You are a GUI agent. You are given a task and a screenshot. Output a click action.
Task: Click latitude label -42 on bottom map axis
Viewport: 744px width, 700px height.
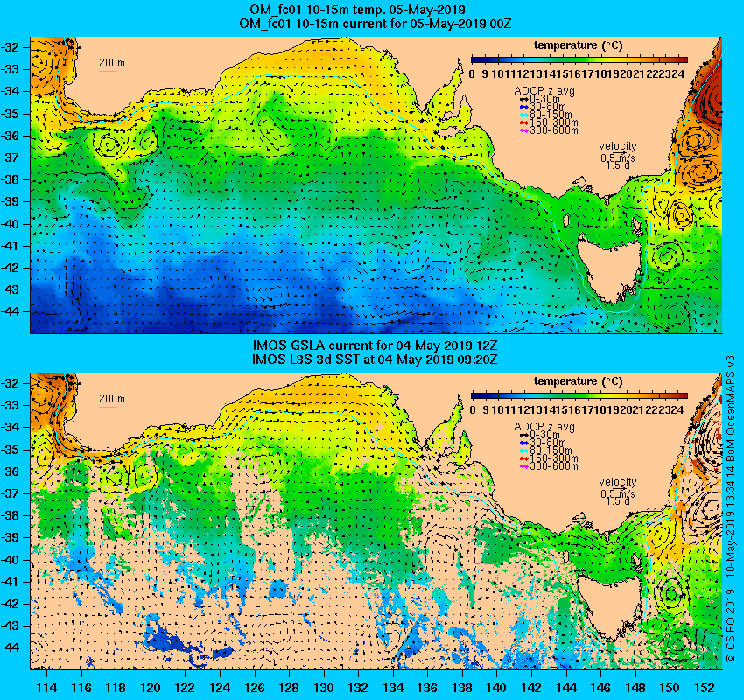tap(11, 604)
